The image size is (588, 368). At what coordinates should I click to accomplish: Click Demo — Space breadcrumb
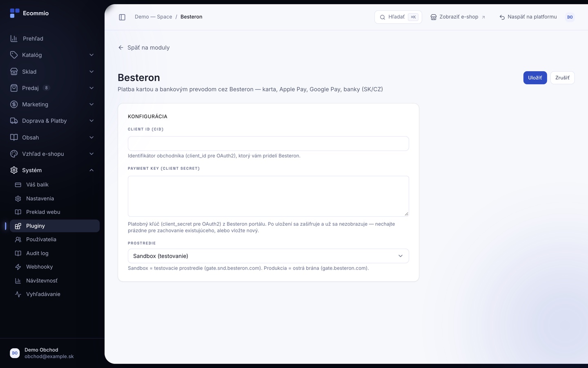[x=154, y=17]
